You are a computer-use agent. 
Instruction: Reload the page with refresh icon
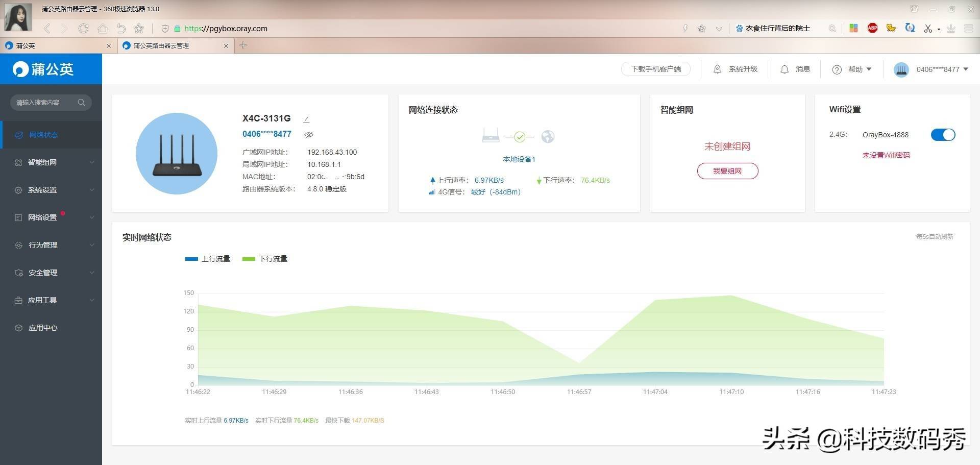[x=83, y=29]
